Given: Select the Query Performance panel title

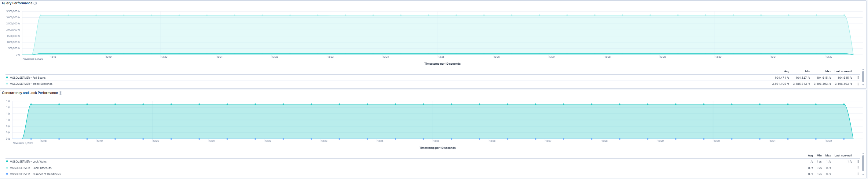Looking at the screenshot, I should pos(17,3).
